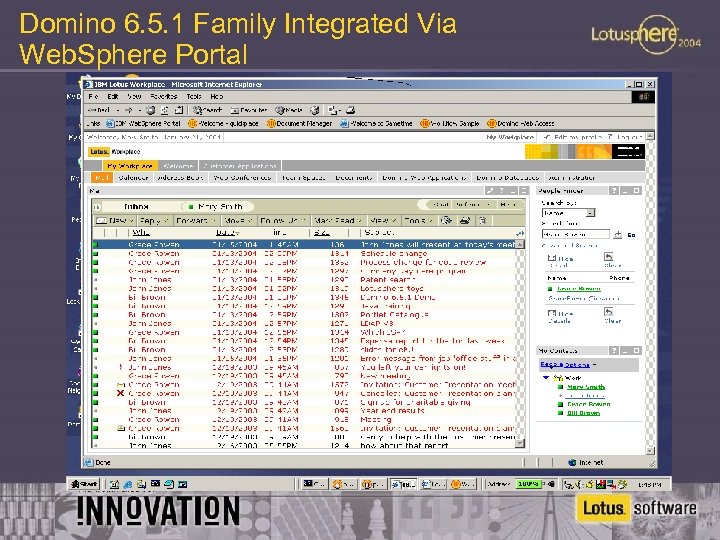Open the Team Spaces tab
720x540 pixels.
click(303, 178)
